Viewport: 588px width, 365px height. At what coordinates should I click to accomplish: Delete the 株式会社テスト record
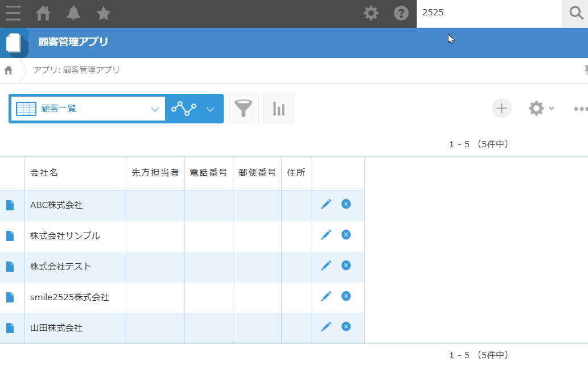(x=346, y=266)
